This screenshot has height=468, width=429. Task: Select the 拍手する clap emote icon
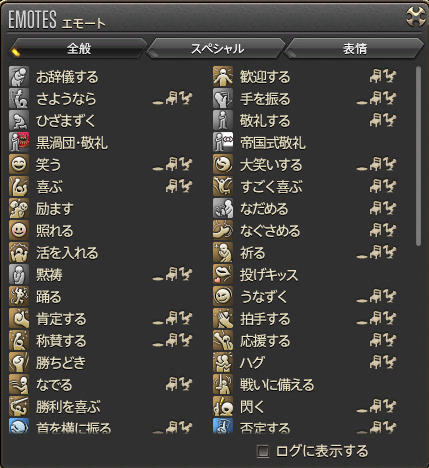pyautogui.click(x=223, y=318)
